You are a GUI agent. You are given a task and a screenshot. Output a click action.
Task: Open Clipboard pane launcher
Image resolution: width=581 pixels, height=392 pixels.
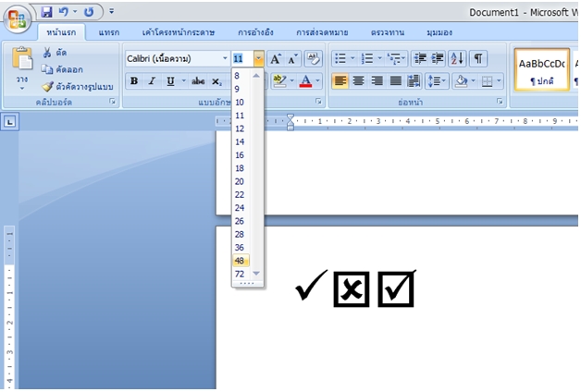113,102
